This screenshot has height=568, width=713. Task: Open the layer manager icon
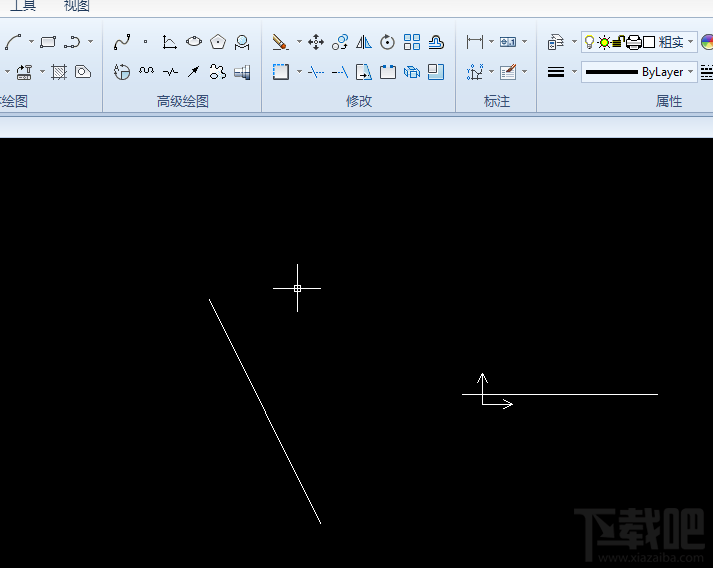point(555,42)
